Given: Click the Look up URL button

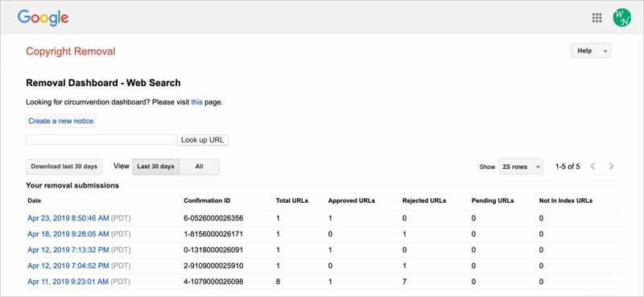Looking at the screenshot, I should (203, 140).
